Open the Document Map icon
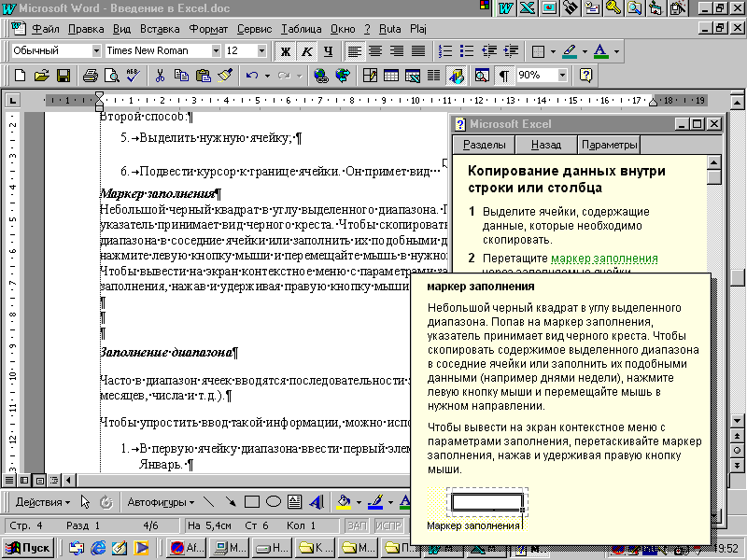Viewport: 747px width, 560px height. coord(482,76)
